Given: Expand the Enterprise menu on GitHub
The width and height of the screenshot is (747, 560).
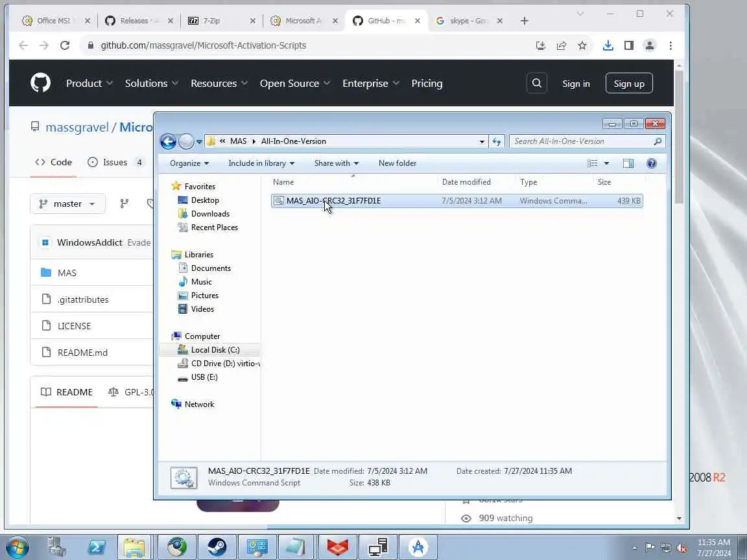Looking at the screenshot, I should click(x=371, y=84).
